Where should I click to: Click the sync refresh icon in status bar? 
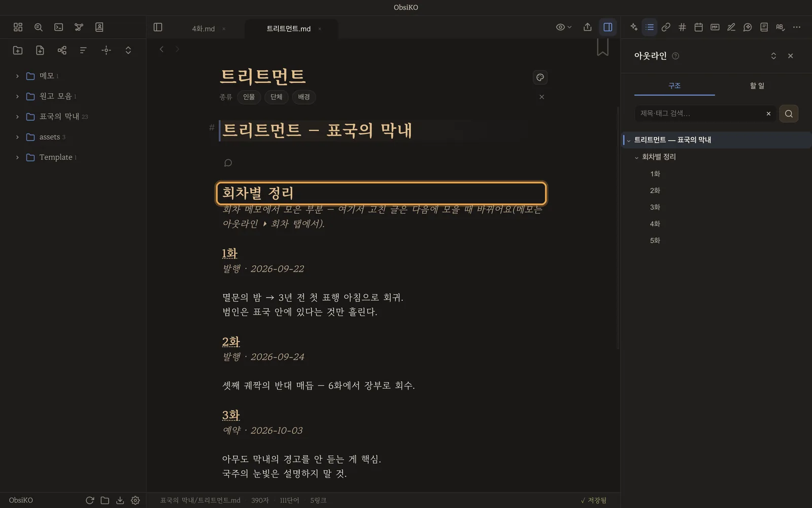point(90,500)
